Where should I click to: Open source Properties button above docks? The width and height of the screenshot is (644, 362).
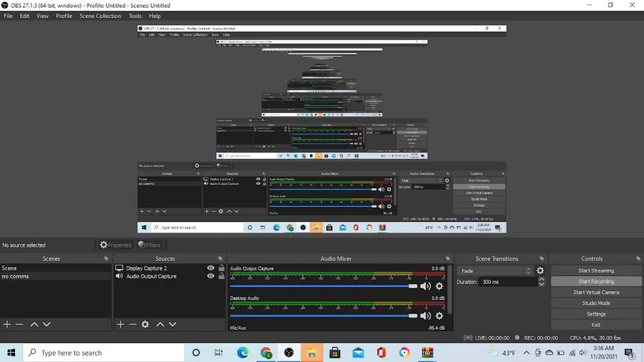[115, 245]
